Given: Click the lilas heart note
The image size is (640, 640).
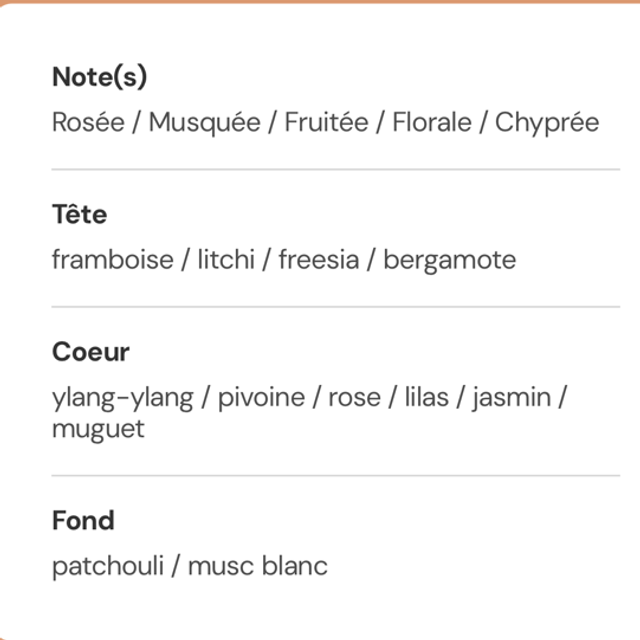Looking at the screenshot, I should coord(426,398).
